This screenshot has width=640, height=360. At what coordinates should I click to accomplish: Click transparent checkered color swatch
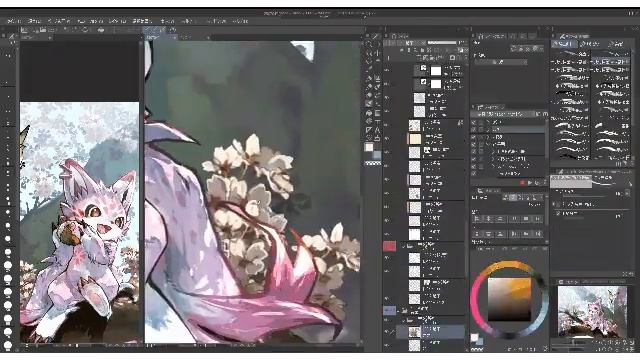(373, 163)
